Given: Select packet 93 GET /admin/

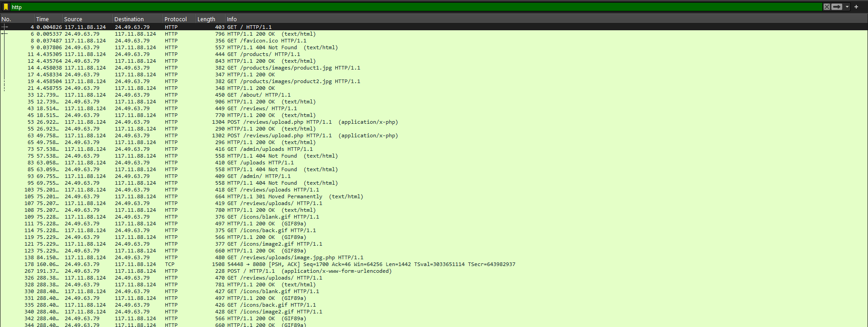Looking at the screenshot, I should [434, 176].
